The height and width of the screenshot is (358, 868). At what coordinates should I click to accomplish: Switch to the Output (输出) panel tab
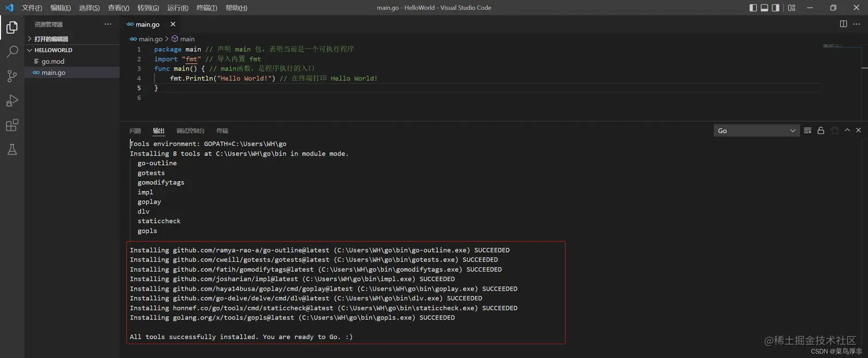point(158,131)
